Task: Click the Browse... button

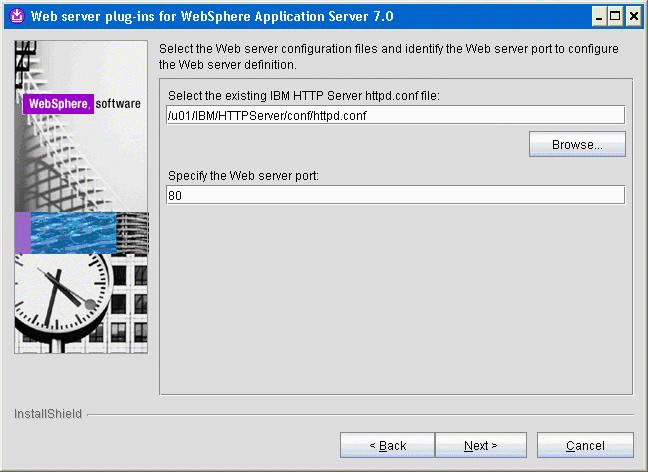Action: pyautogui.click(x=577, y=144)
